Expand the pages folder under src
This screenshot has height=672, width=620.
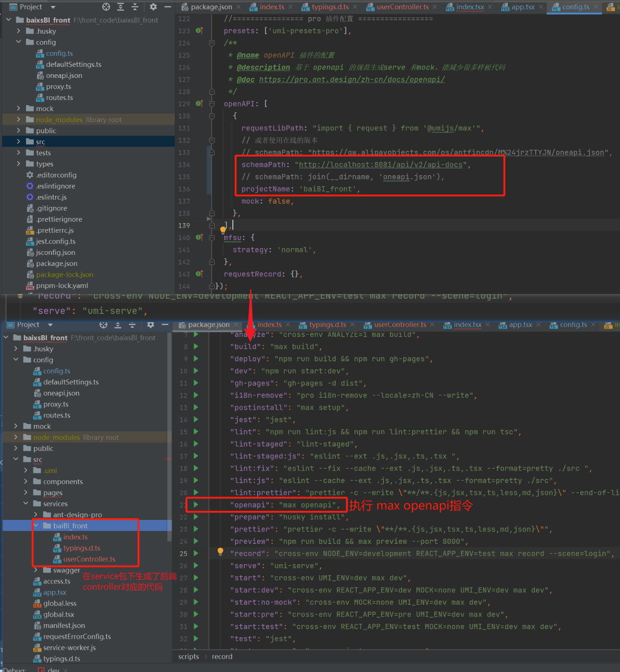coord(26,492)
